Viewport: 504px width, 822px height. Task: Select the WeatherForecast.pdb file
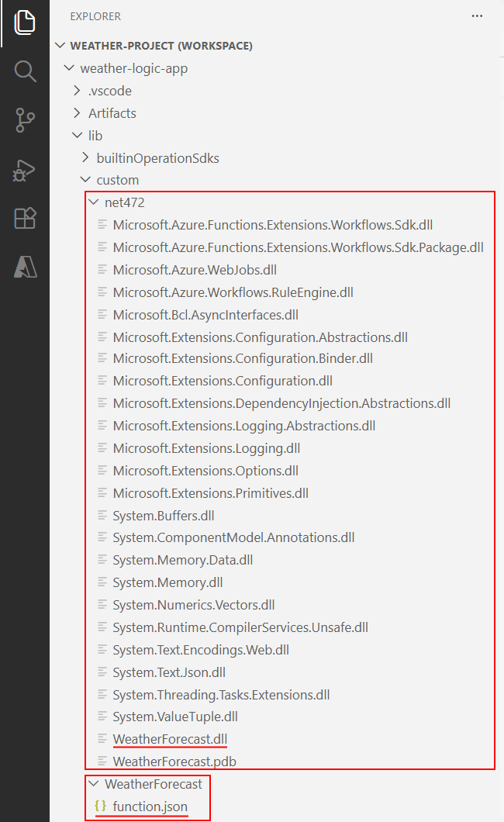coord(173,761)
